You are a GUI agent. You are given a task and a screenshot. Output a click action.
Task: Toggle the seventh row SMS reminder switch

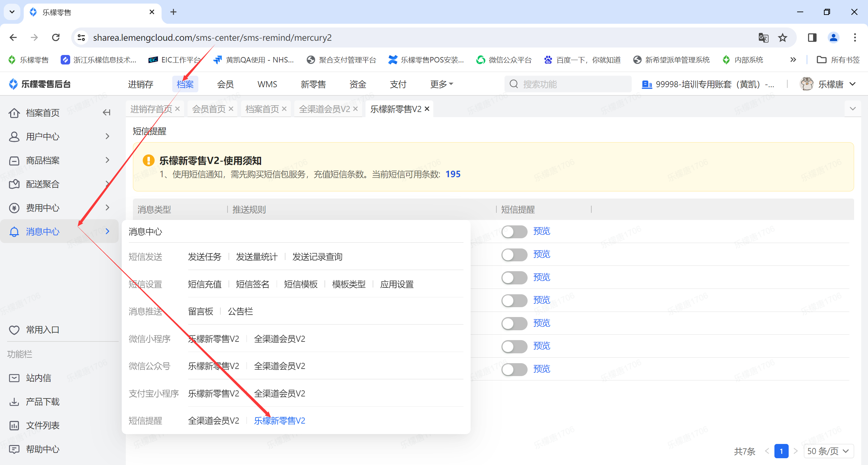(514, 369)
